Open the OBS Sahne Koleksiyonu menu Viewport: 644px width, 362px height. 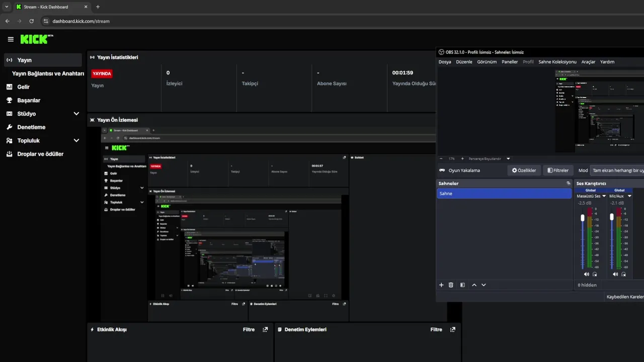coord(557,62)
